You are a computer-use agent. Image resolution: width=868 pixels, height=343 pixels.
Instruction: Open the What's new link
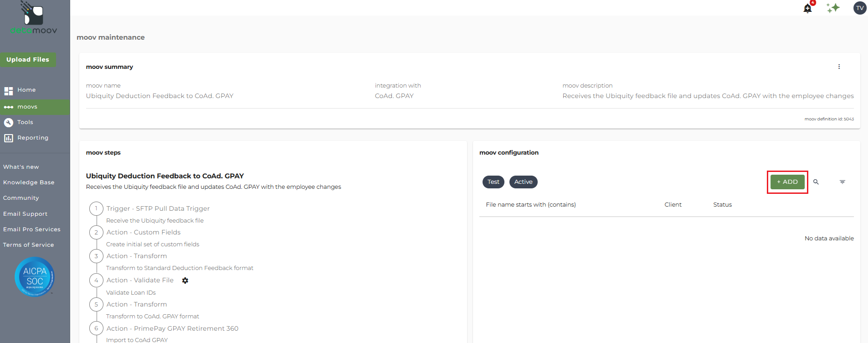click(x=21, y=167)
